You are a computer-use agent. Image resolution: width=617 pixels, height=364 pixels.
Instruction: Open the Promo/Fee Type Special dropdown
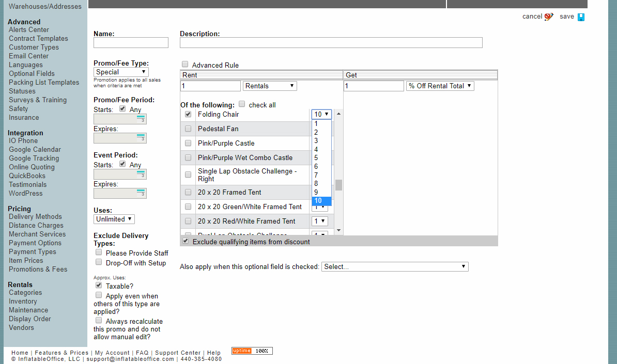tap(121, 72)
